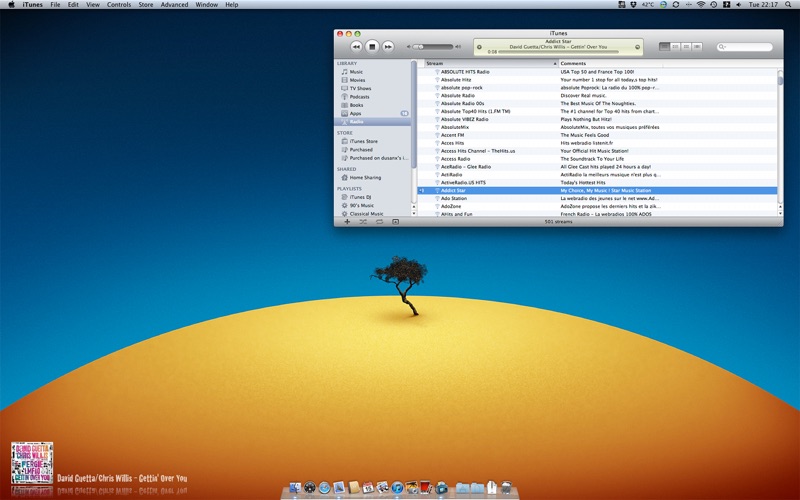Click the album artwork on the desktop

[x=32, y=463]
